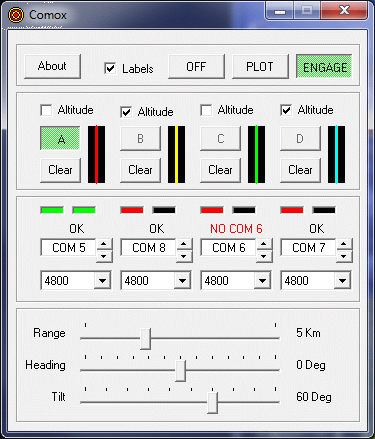This screenshot has height=439, width=375.
Task: Decrement COM 8 port with down arrow
Action: [x=184, y=256]
